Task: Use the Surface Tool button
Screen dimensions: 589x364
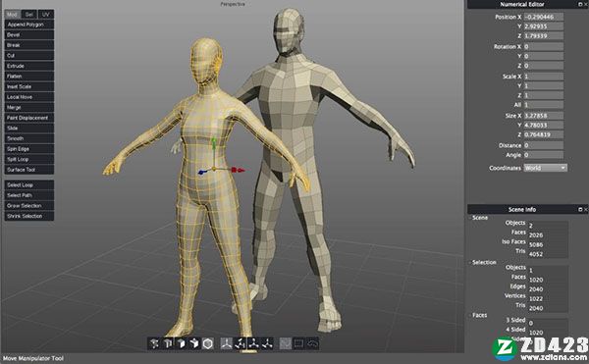Action: [x=29, y=170]
